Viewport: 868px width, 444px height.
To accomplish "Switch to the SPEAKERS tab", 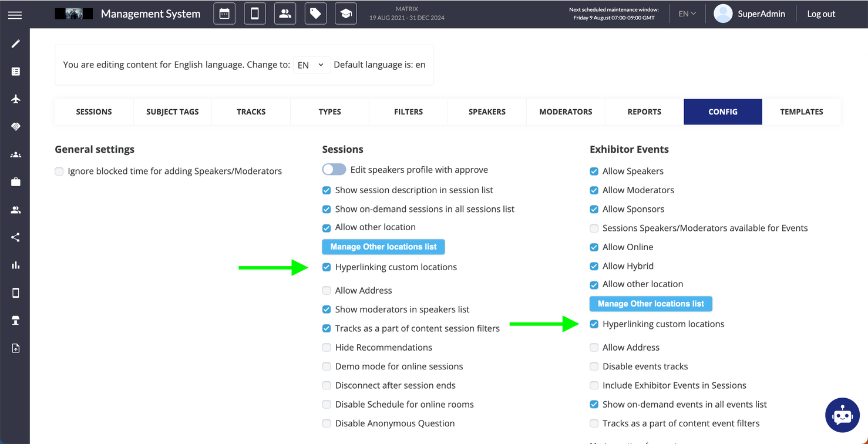I will coord(487,112).
